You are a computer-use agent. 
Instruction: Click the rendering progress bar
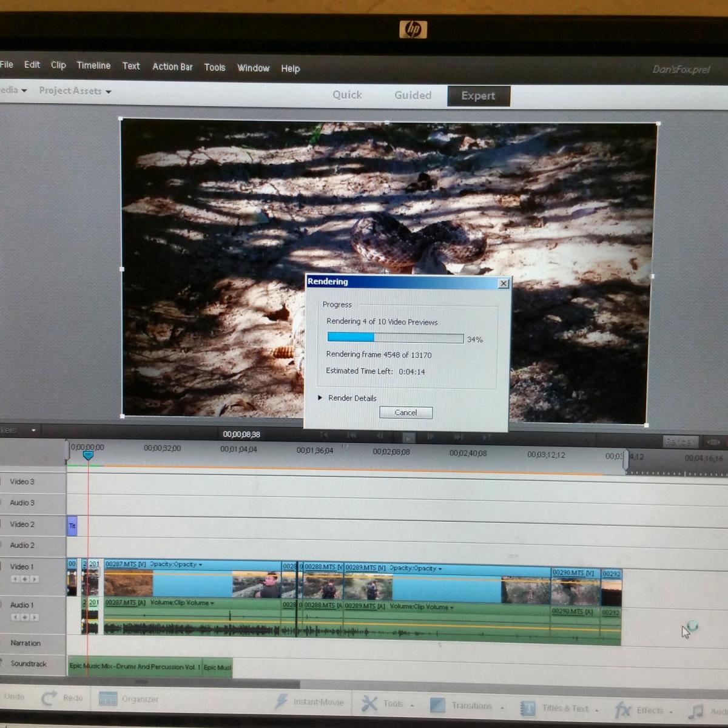click(x=396, y=338)
